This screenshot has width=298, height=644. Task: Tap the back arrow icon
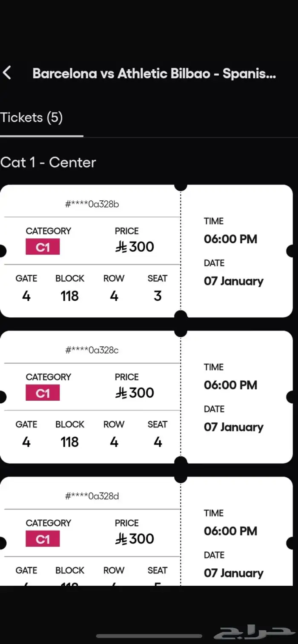(7, 73)
